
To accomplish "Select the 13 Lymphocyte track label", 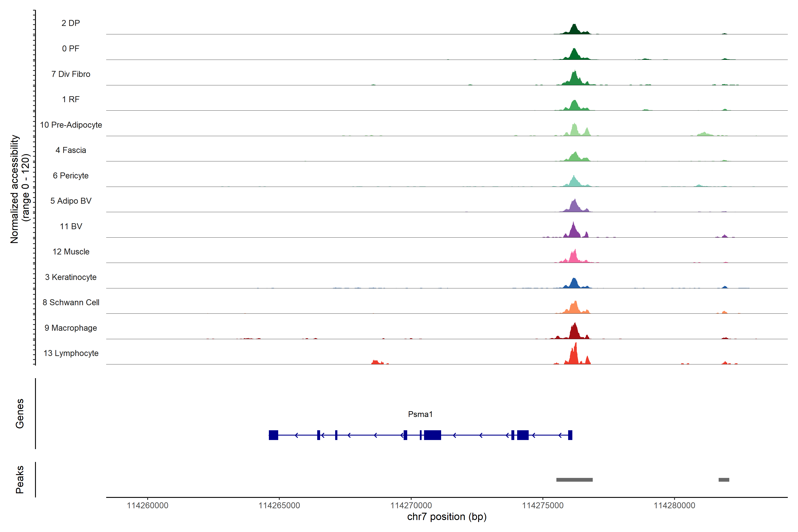I will [71, 353].
